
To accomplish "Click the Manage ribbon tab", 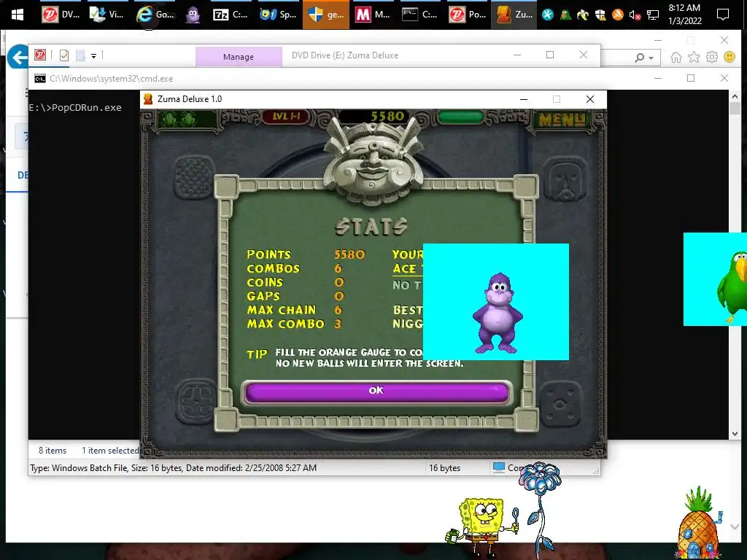I will point(239,57).
